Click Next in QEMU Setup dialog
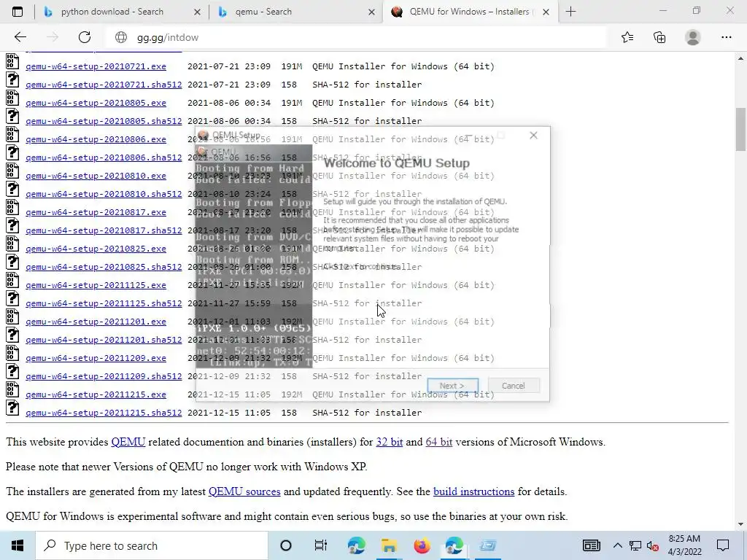747x560 pixels. [x=452, y=386]
